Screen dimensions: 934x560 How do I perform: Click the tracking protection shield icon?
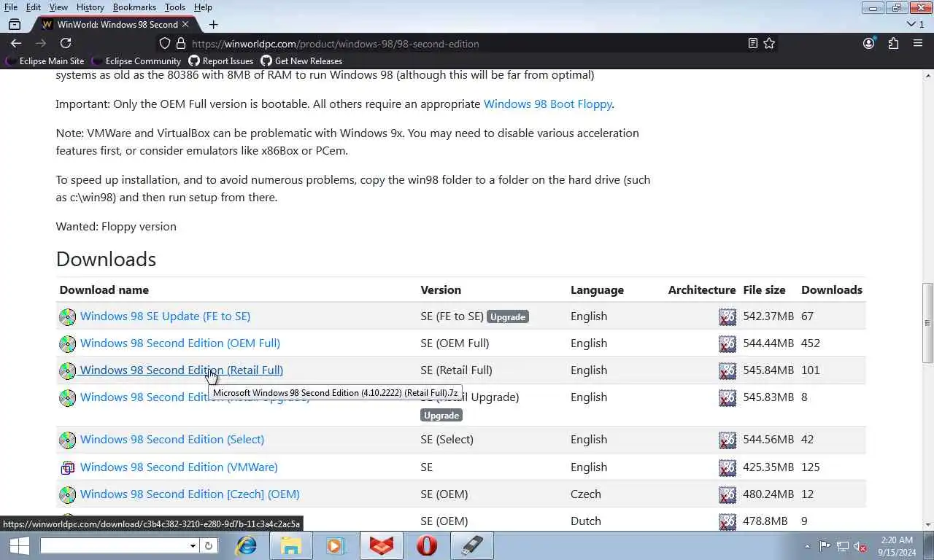coord(165,44)
